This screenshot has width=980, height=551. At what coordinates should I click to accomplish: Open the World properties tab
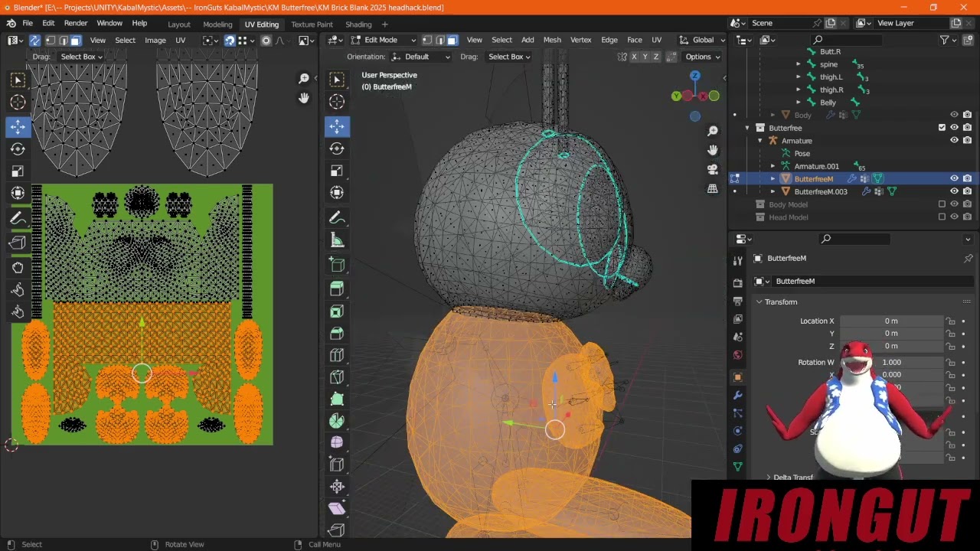click(737, 355)
